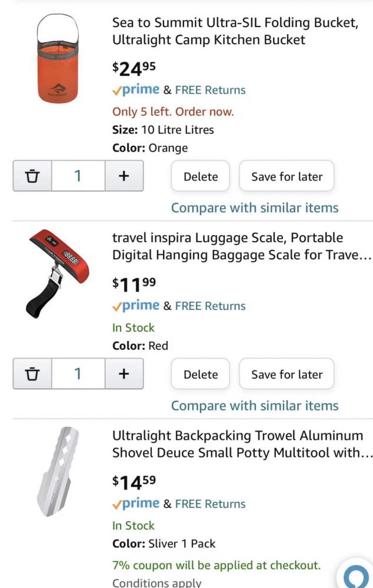Screen dimensions: 373x588
Task: Tap prime badge under $11.99 price
Action: (136, 306)
